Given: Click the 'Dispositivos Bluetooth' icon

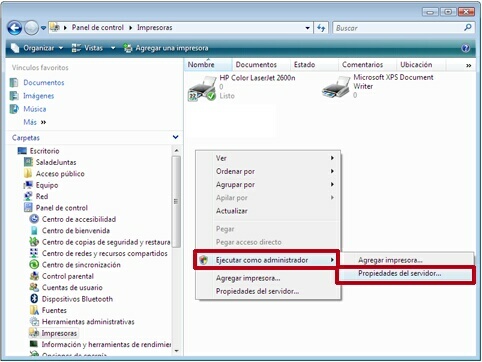Looking at the screenshot, I should point(34,299).
